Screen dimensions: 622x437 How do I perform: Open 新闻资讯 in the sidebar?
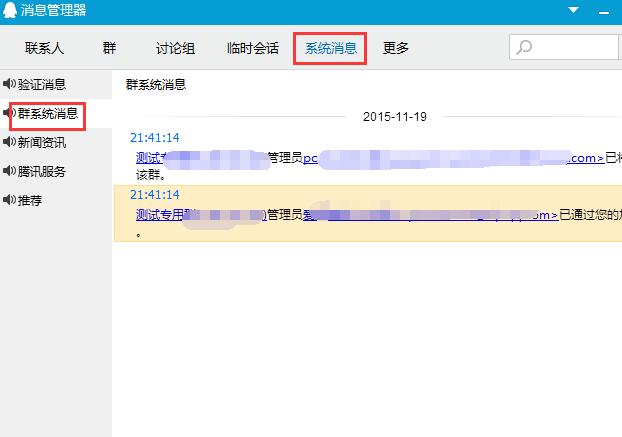click(42, 142)
